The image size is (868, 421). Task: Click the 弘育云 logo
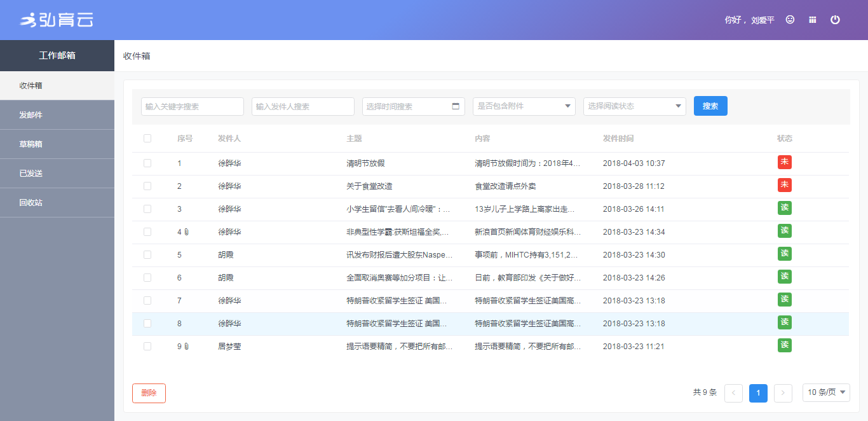pyautogui.click(x=57, y=20)
